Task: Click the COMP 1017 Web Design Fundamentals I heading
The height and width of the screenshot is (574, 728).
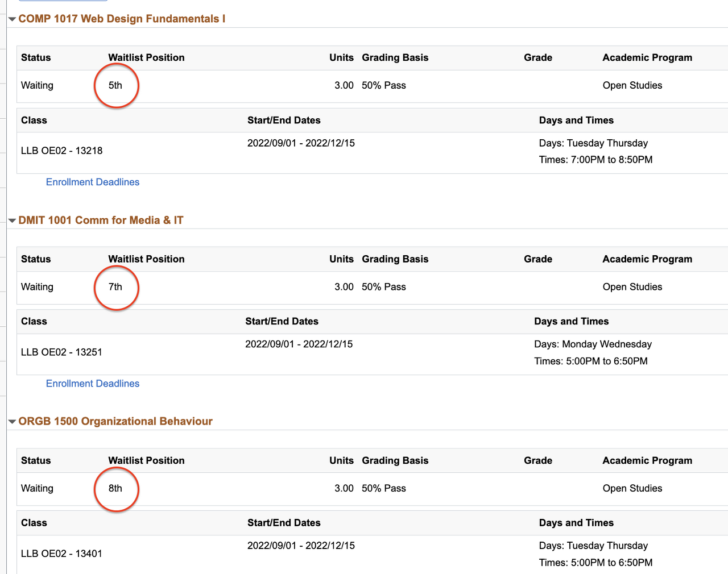Action: tap(122, 19)
